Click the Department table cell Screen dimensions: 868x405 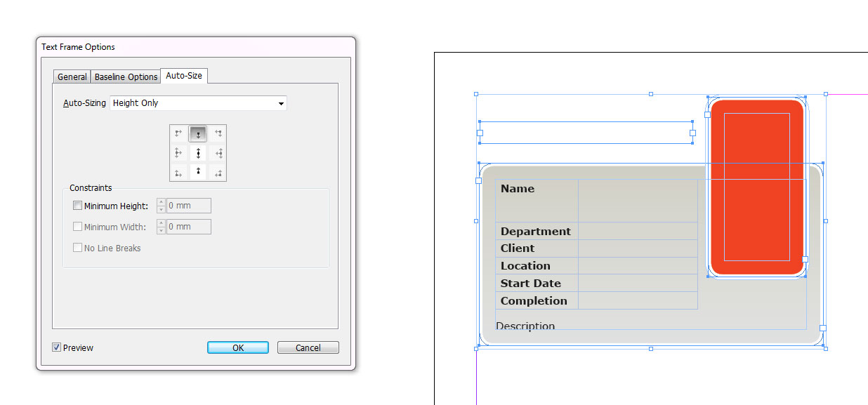tap(537, 232)
